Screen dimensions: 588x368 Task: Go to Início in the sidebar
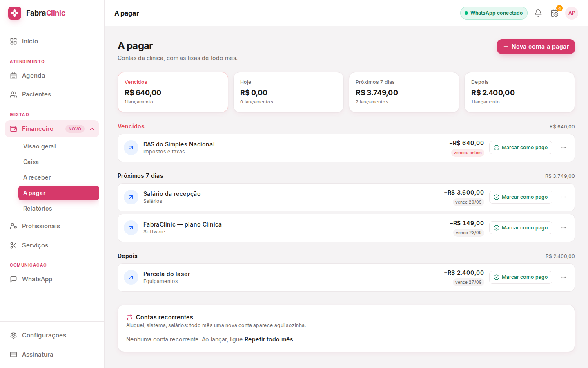[x=52, y=41]
